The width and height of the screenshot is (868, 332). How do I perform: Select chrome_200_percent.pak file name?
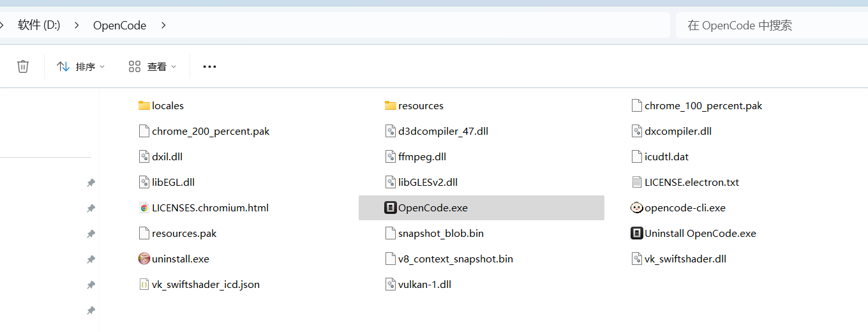tap(211, 131)
